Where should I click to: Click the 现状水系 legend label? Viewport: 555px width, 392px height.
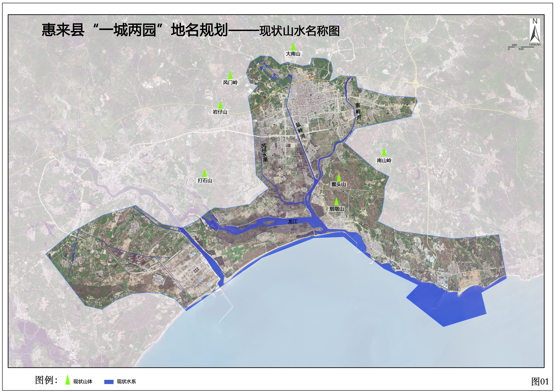(126, 382)
